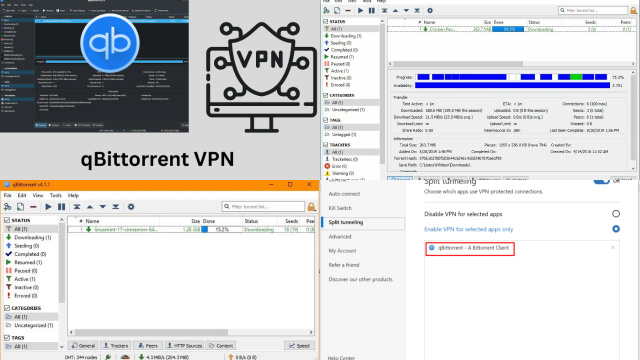
Task: Open Options gear in v4.1.1 window toolbar
Action: [131, 207]
